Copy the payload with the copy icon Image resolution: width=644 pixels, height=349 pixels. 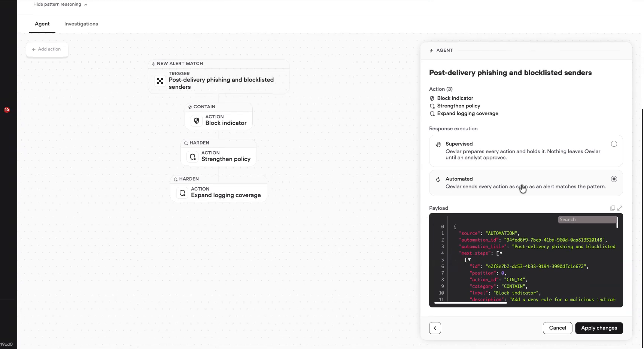tap(613, 208)
